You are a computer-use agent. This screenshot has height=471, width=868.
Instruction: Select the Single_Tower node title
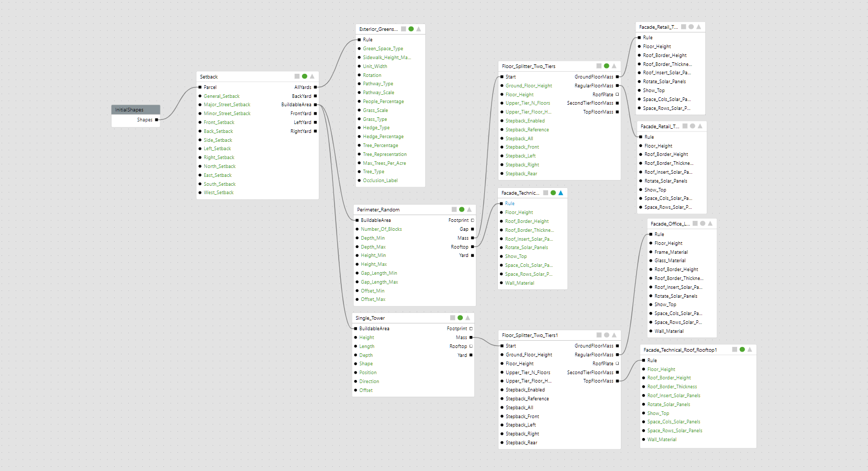tap(370, 318)
